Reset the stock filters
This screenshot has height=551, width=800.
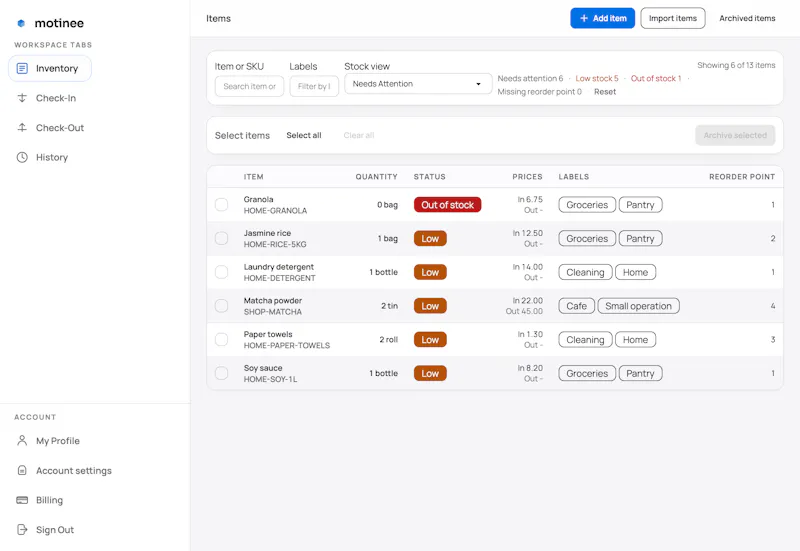(x=605, y=92)
